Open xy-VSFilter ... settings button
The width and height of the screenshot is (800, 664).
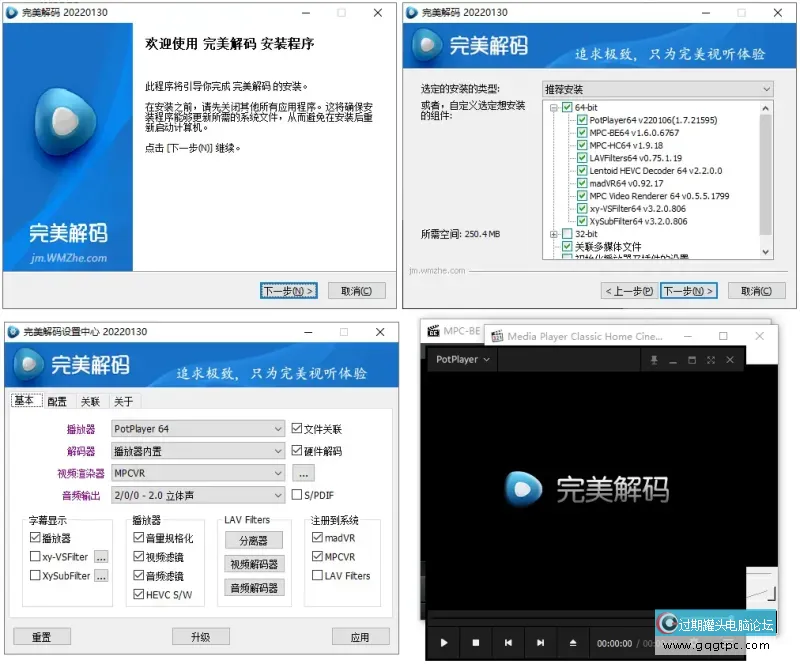[101, 557]
